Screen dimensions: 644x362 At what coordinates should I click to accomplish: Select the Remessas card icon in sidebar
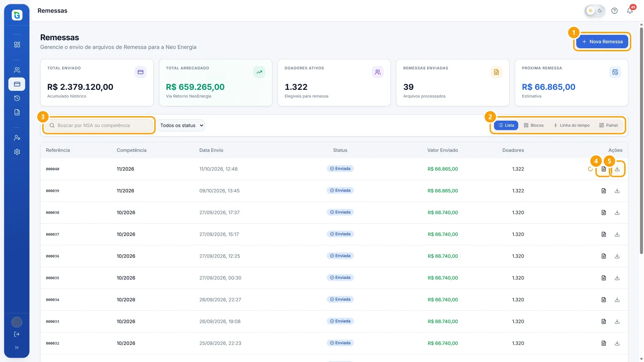[17, 84]
